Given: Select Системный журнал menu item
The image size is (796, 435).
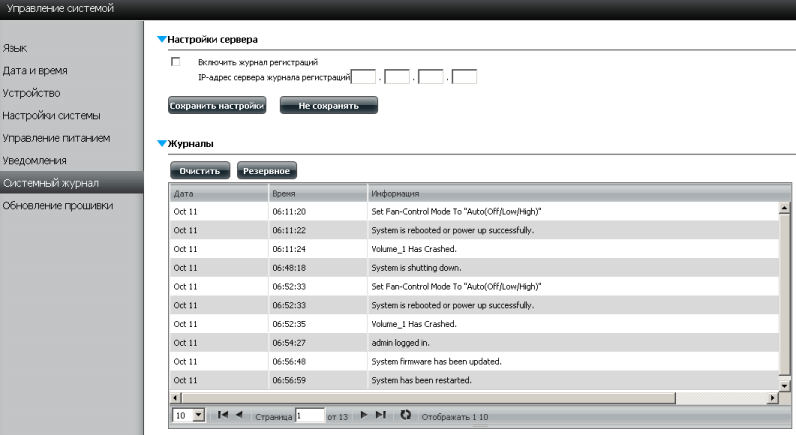Looking at the screenshot, I should 72,182.
